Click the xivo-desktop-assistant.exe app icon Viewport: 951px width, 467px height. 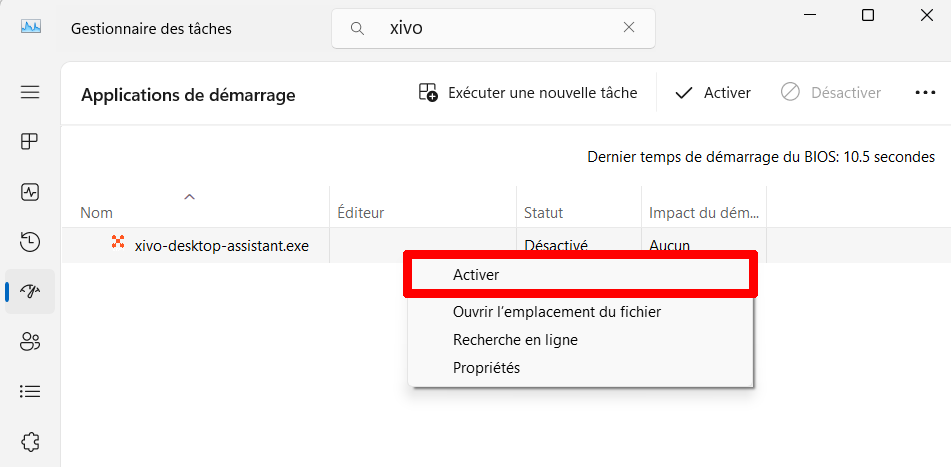118,243
